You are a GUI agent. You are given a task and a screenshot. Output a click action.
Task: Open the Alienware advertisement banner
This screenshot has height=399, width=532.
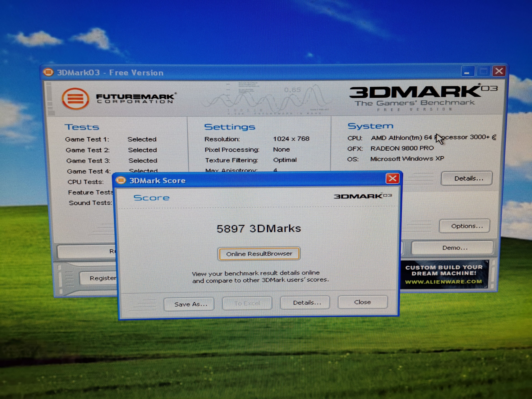444,274
